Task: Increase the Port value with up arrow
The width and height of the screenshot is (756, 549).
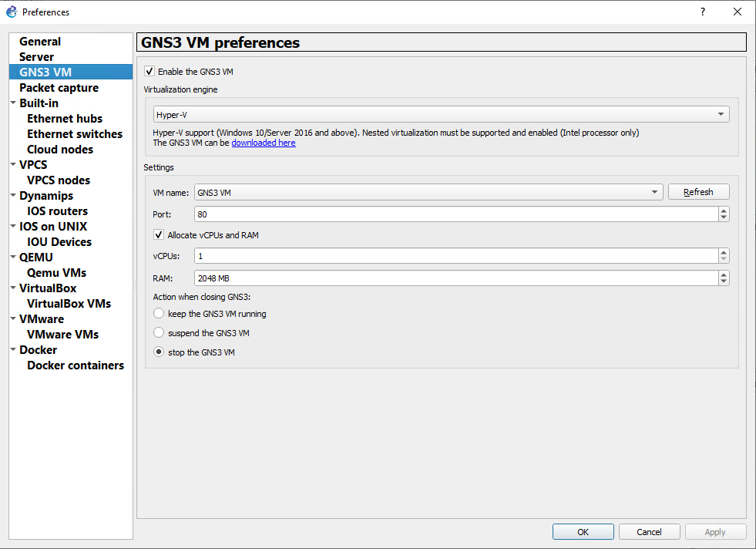Action: (x=723, y=211)
